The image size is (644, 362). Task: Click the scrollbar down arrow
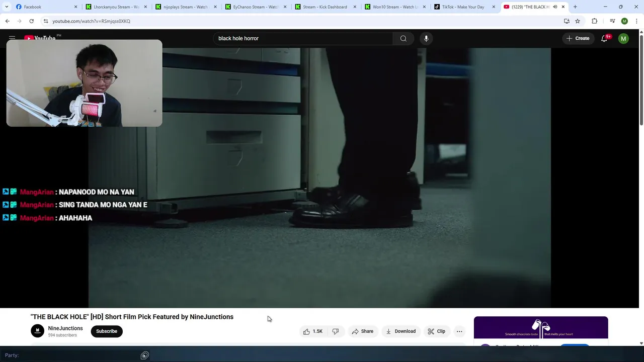click(x=641, y=343)
